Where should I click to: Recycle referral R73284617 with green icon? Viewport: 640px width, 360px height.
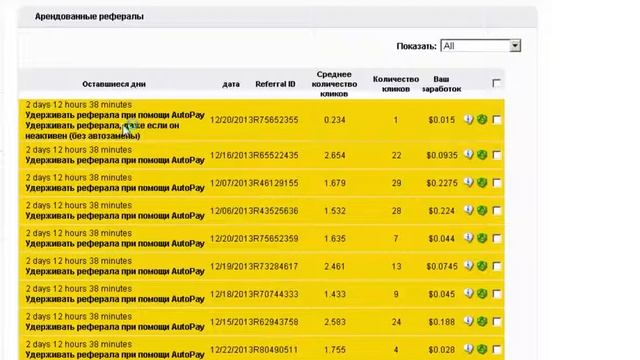(482, 266)
